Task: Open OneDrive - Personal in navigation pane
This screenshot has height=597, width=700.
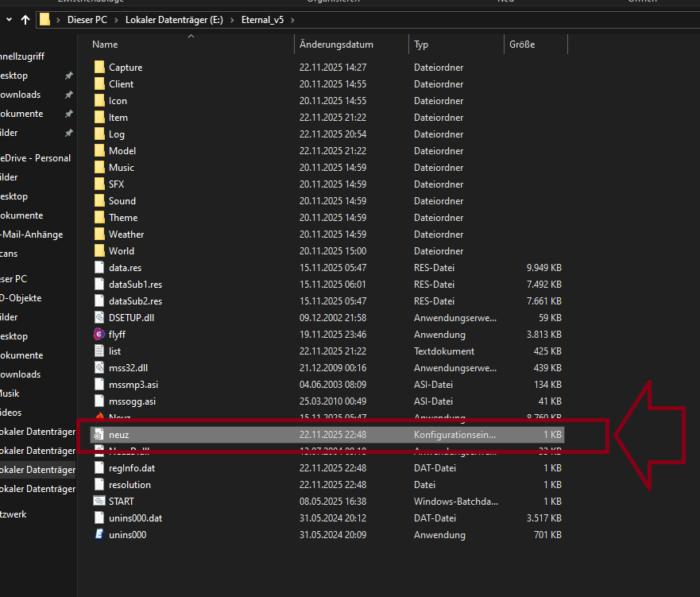Action: tap(35, 158)
